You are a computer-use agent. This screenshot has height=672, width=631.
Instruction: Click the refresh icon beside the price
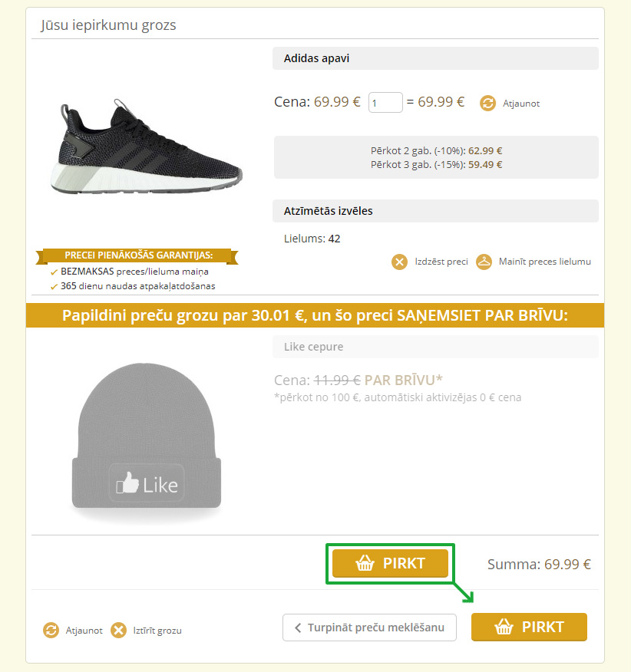(x=487, y=104)
